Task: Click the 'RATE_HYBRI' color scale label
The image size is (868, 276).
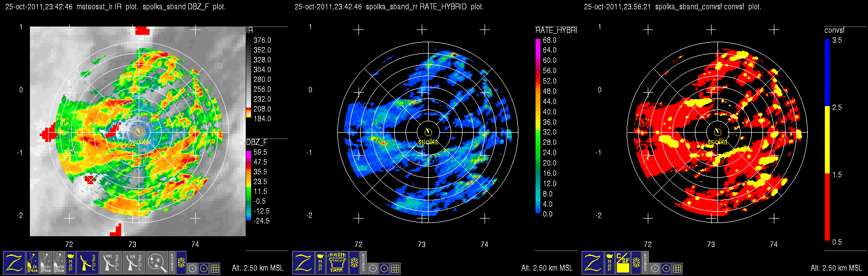Action: pyautogui.click(x=556, y=30)
